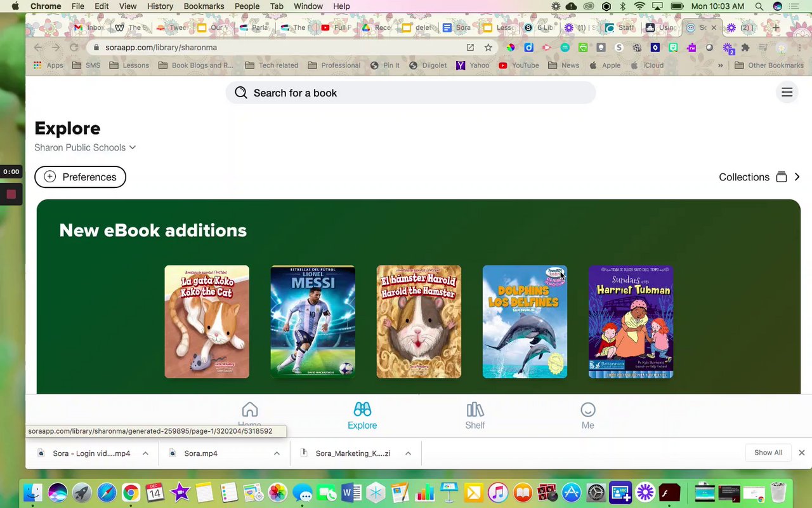Go back in browser history
This screenshot has width=812, height=508.
click(37, 48)
